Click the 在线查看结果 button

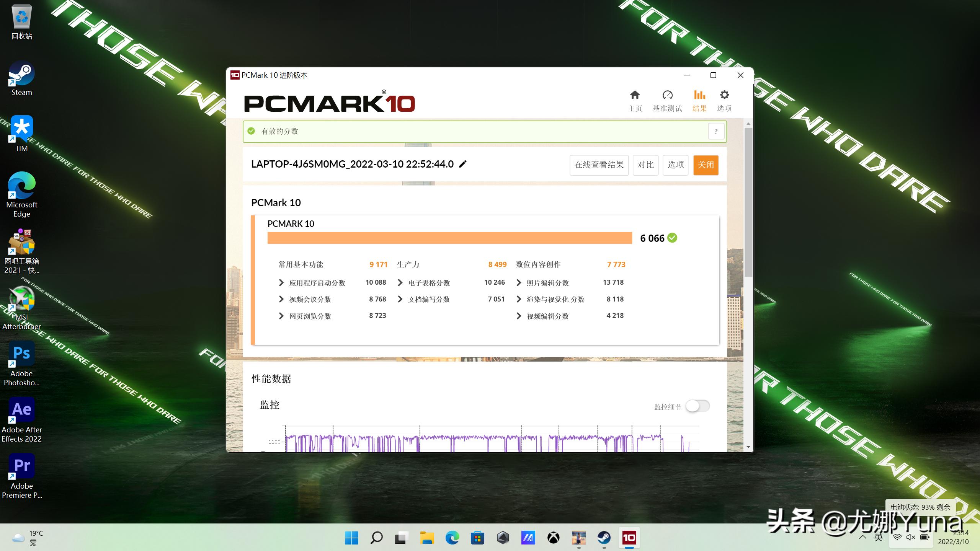[x=599, y=165]
